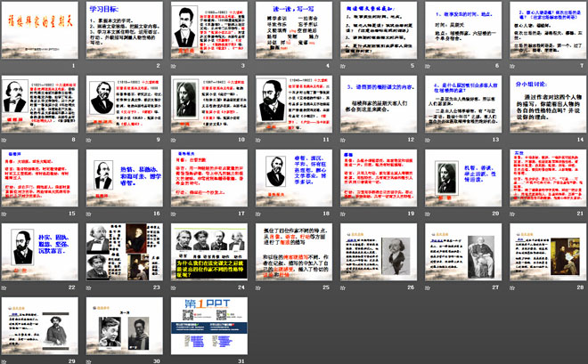Select slide 12 thumbnail
The height and width of the screenshot is (364, 588).
coord(379,104)
